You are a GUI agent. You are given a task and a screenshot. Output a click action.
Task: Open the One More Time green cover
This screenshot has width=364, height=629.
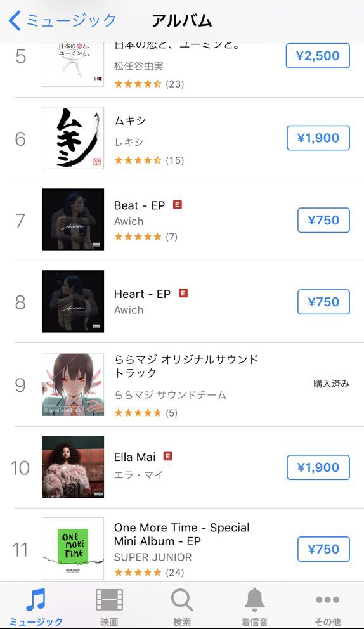[73, 548]
